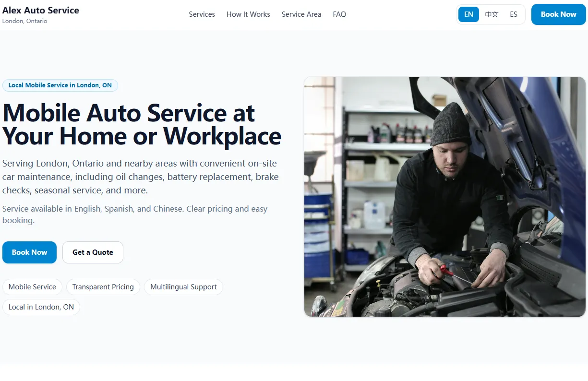Select the Mobile Service tag chip
The height and width of the screenshot is (381, 588).
[x=32, y=286]
